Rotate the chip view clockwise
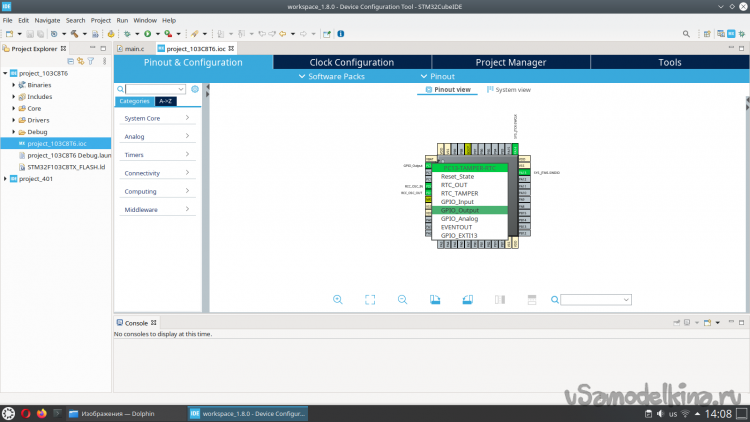The width and height of the screenshot is (750, 422). (x=434, y=299)
